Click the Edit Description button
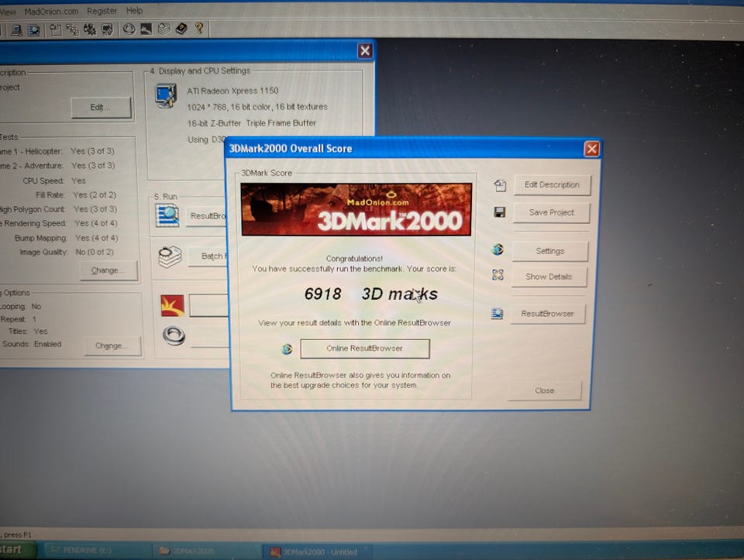 coord(552,185)
